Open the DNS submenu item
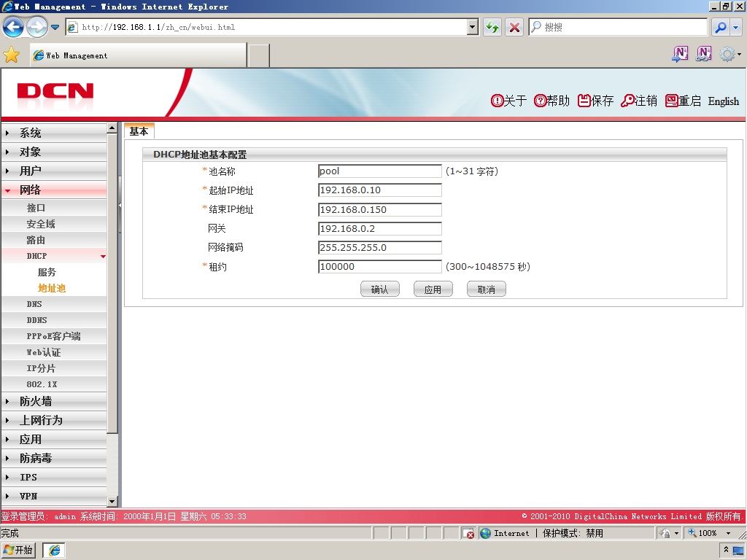The width and height of the screenshot is (747, 560). (x=54, y=304)
